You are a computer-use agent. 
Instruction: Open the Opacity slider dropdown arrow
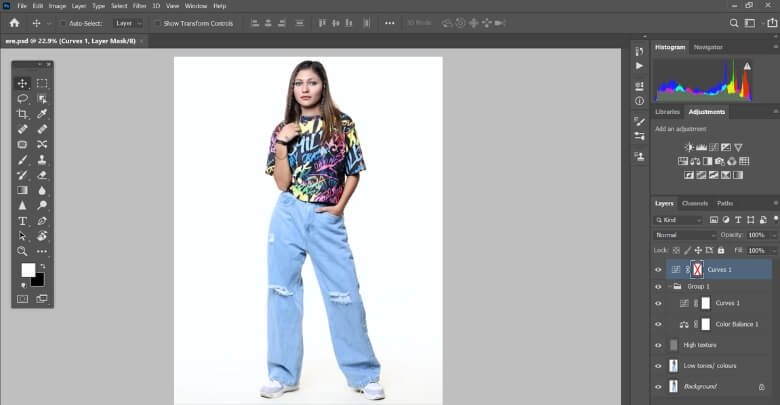(774, 235)
